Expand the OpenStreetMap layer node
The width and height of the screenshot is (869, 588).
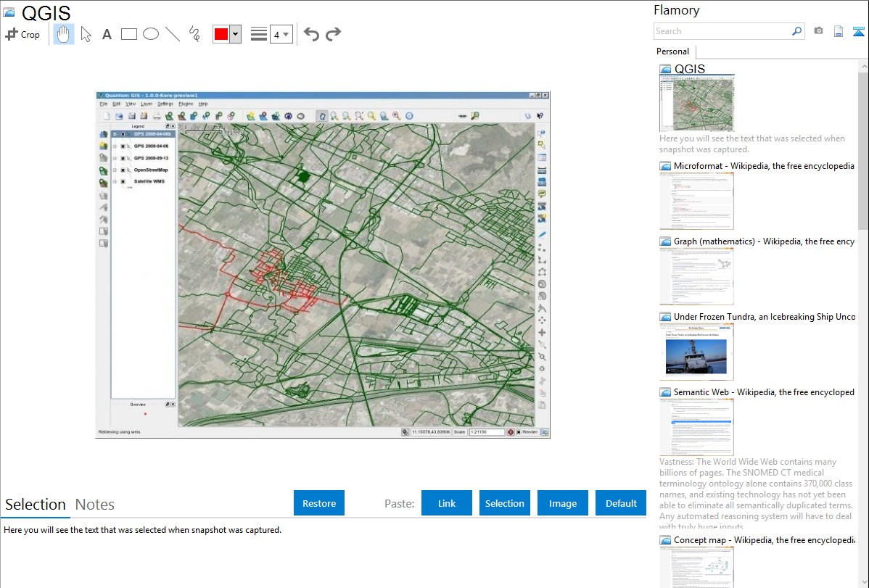[115, 170]
